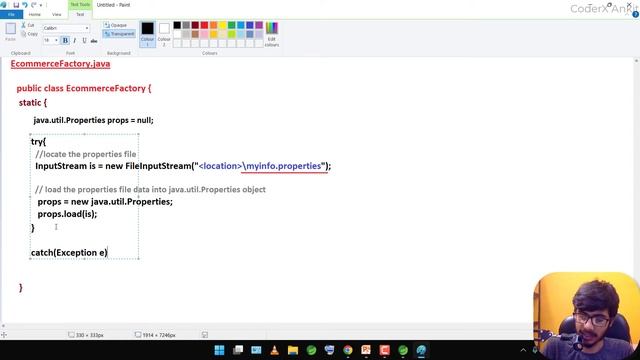This screenshot has width=640, height=360.
Task: Toggle Strikethrough formatting
Action: (94, 40)
